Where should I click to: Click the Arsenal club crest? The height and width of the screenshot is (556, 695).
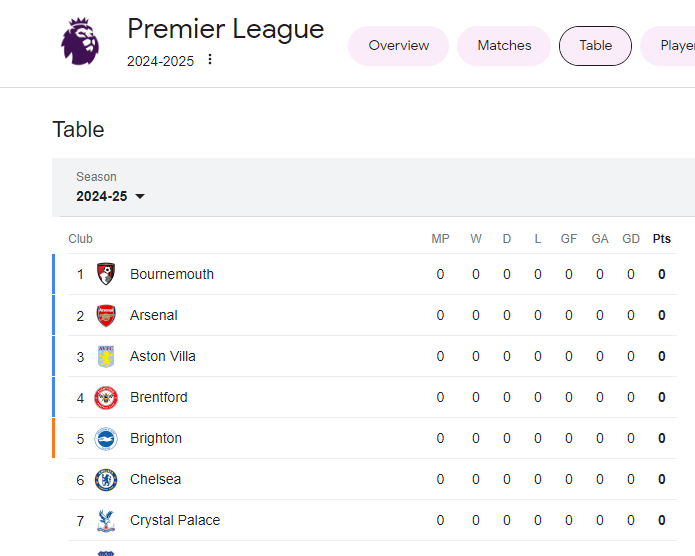(x=106, y=315)
